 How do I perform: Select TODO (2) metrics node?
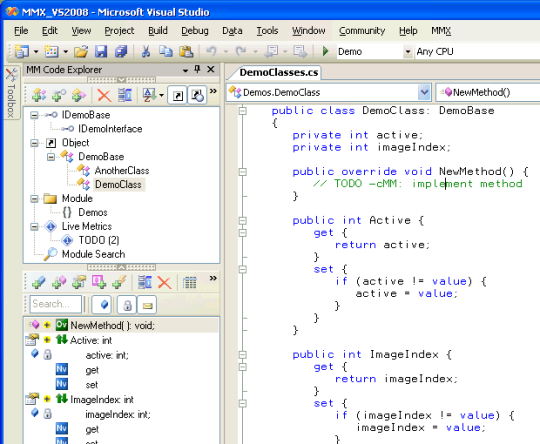point(99,240)
